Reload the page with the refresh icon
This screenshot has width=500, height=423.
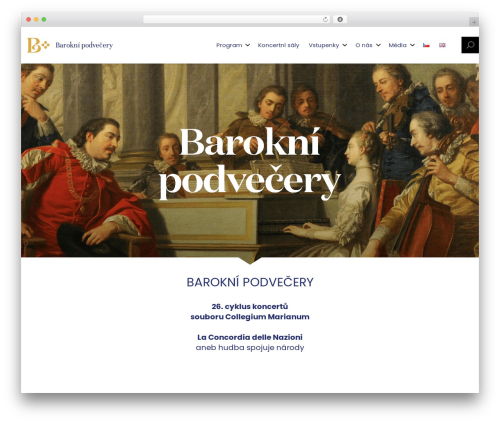click(325, 19)
